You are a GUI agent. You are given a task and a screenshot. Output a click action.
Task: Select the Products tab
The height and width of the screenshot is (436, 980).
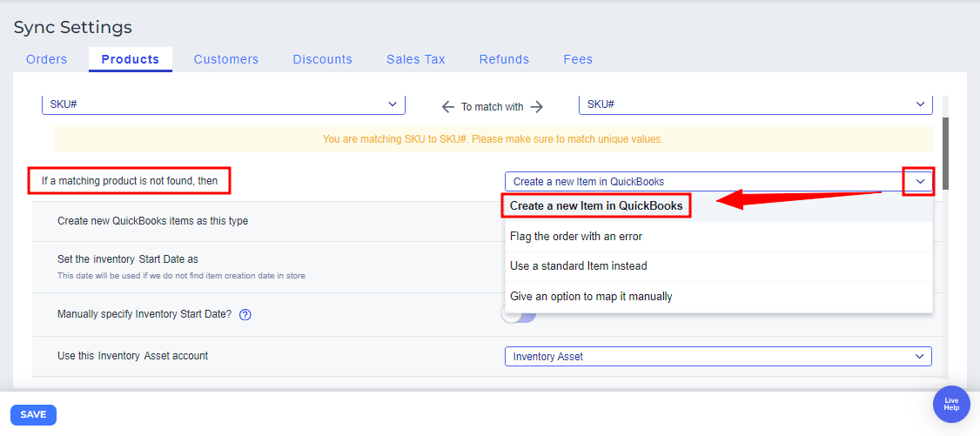point(130,59)
